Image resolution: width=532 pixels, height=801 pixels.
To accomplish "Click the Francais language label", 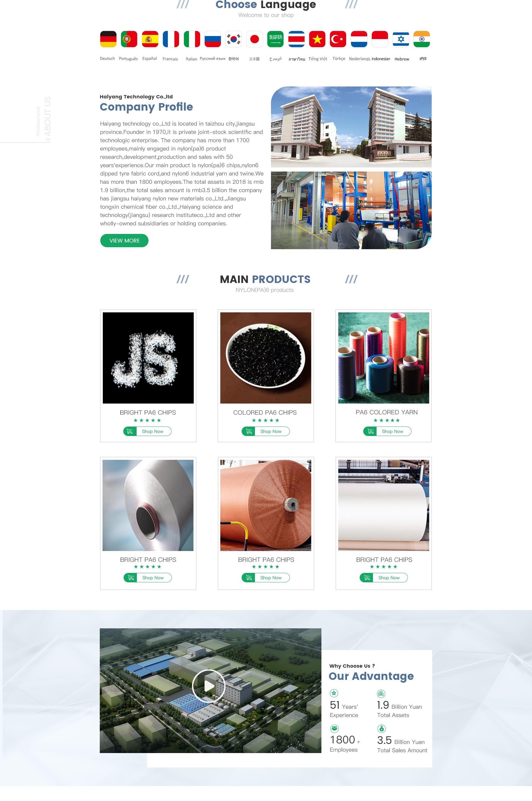I will coord(170,59).
